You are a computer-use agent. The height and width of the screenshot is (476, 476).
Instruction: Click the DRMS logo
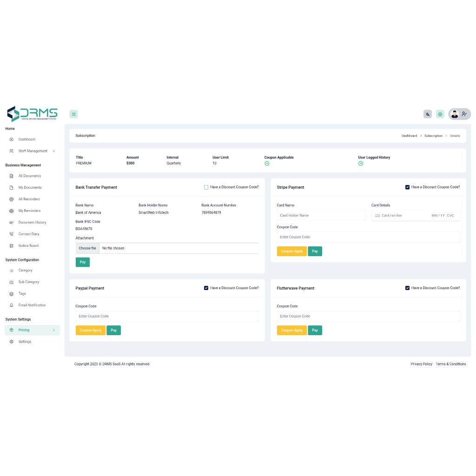pos(32,114)
